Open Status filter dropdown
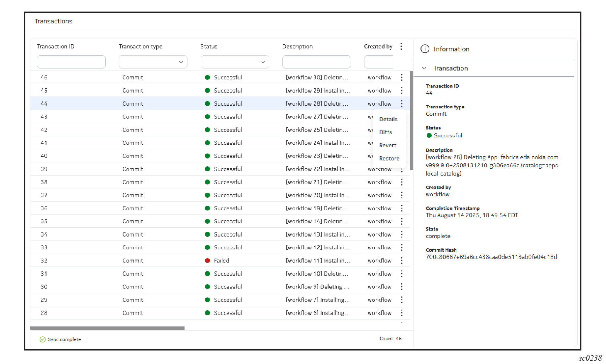Screen dimensions: 606x364 tap(235, 62)
